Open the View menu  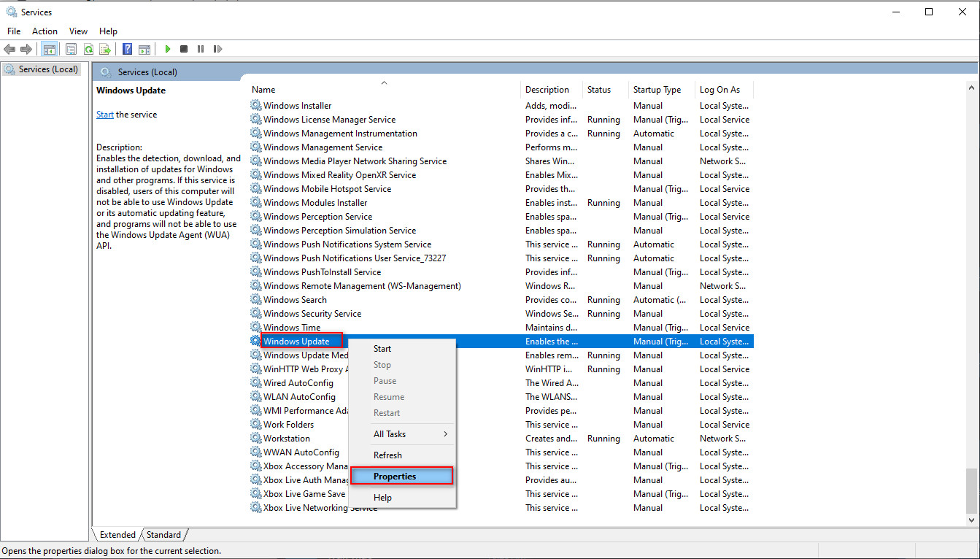[x=78, y=31]
